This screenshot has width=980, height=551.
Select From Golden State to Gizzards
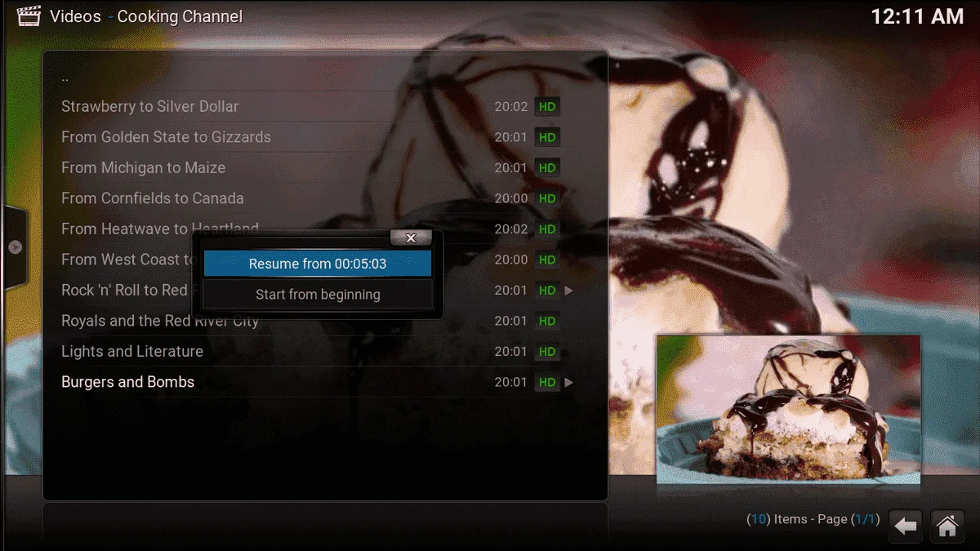click(325, 137)
